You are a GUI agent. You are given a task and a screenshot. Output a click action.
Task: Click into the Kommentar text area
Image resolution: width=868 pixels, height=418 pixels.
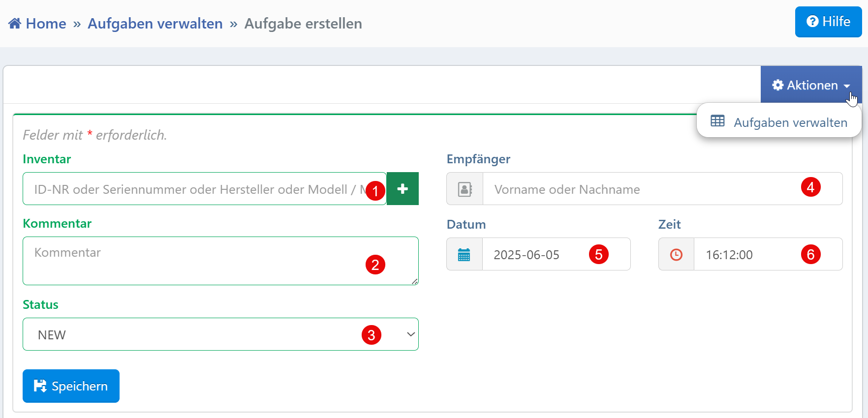tap(197, 261)
